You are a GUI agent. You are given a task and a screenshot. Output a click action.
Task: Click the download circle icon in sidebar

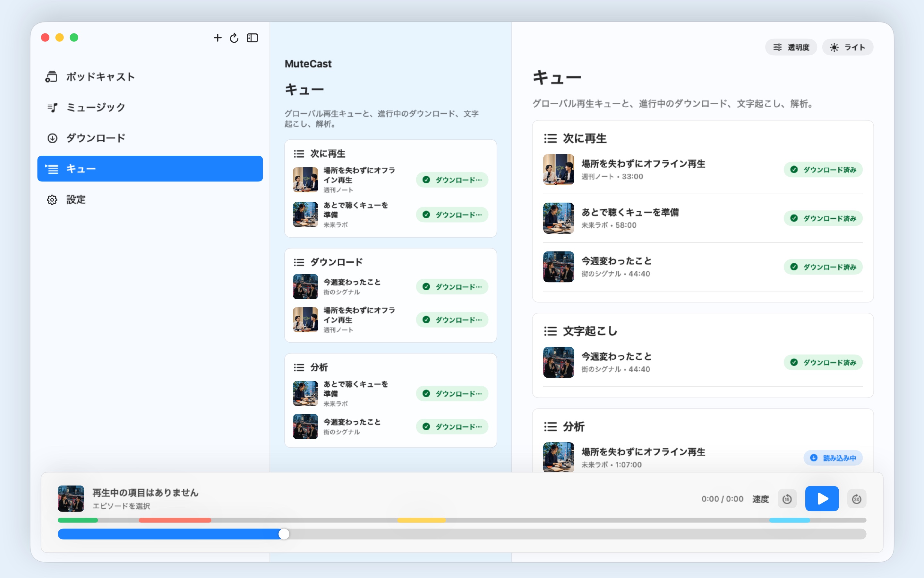[x=52, y=138]
